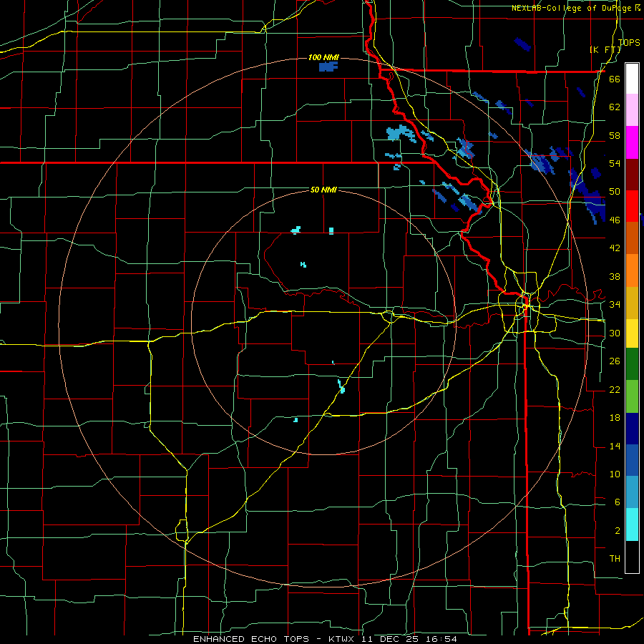Click the dark green legend segment
Viewport: 644px width, 644px height.
(x=632, y=364)
